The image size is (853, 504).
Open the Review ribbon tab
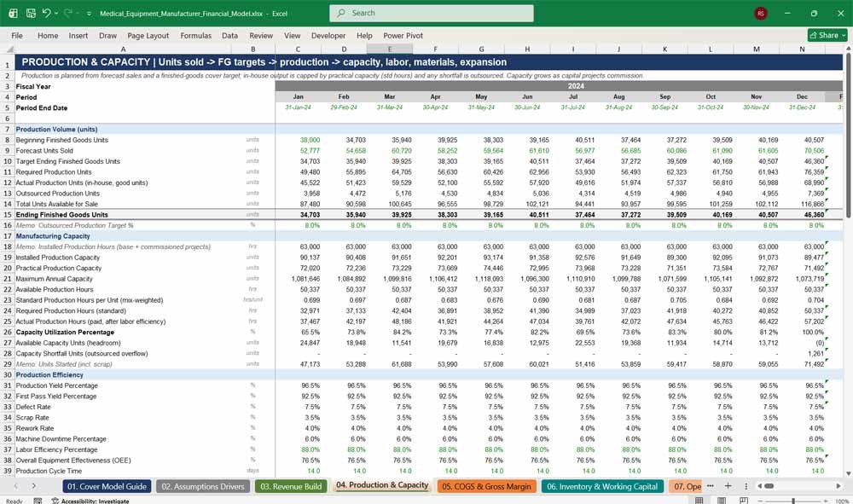coord(261,35)
